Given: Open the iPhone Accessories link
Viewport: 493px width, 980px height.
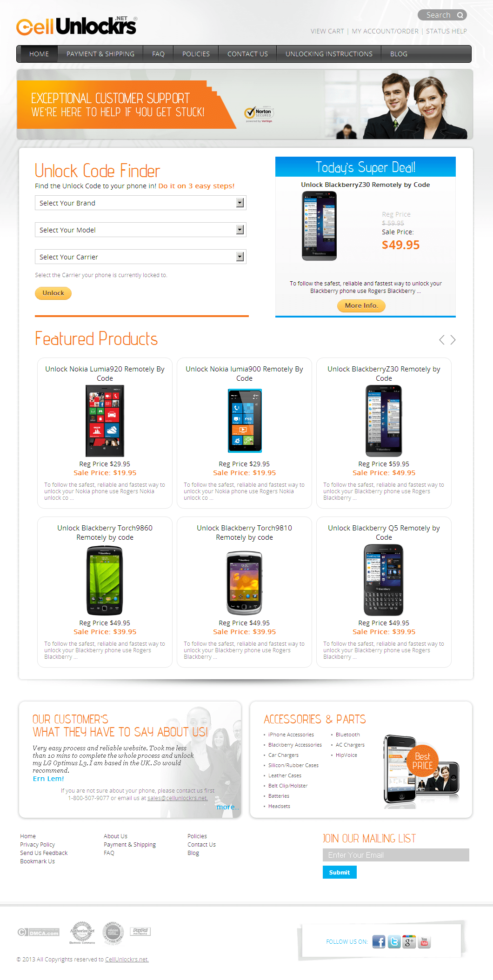Looking at the screenshot, I should tap(291, 735).
